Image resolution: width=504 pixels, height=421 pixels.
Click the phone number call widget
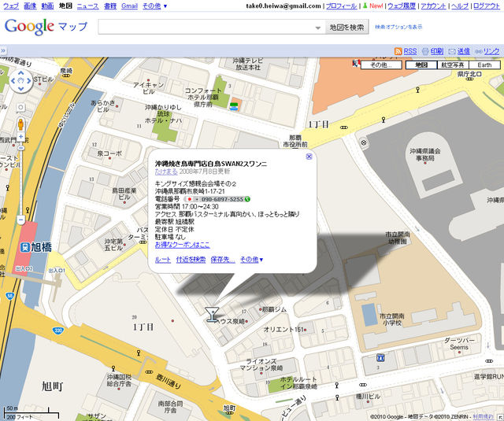click(217, 199)
